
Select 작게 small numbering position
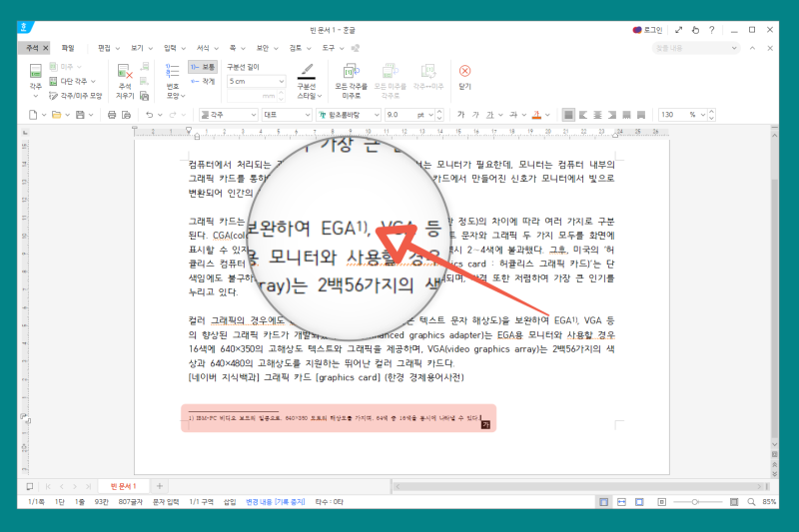(x=203, y=81)
